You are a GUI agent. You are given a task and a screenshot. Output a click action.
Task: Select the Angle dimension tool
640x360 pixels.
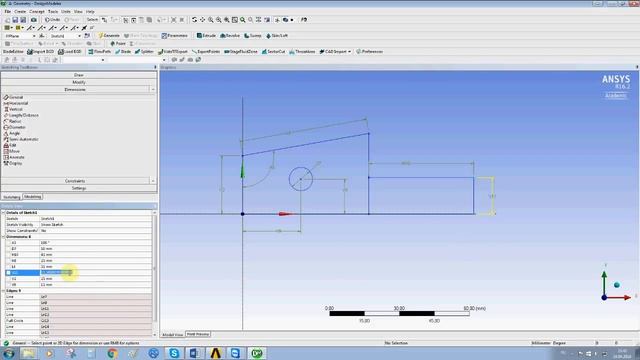coord(12,133)
